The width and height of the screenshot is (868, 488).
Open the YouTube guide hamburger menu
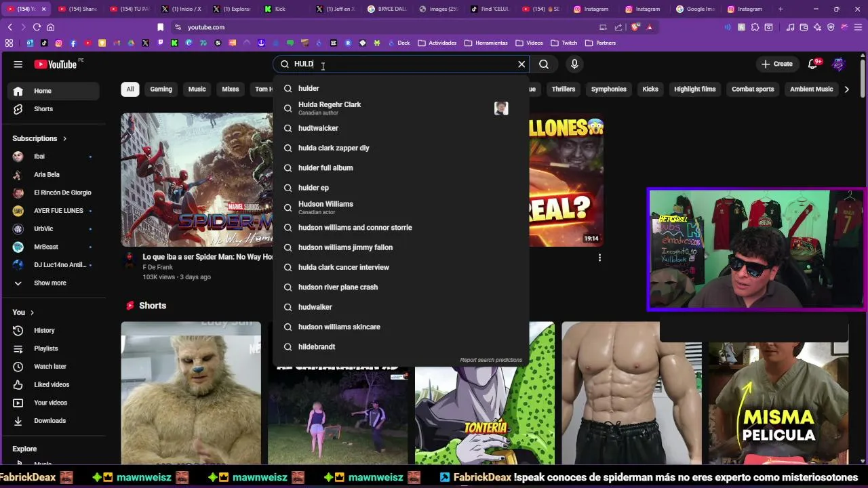18,64
